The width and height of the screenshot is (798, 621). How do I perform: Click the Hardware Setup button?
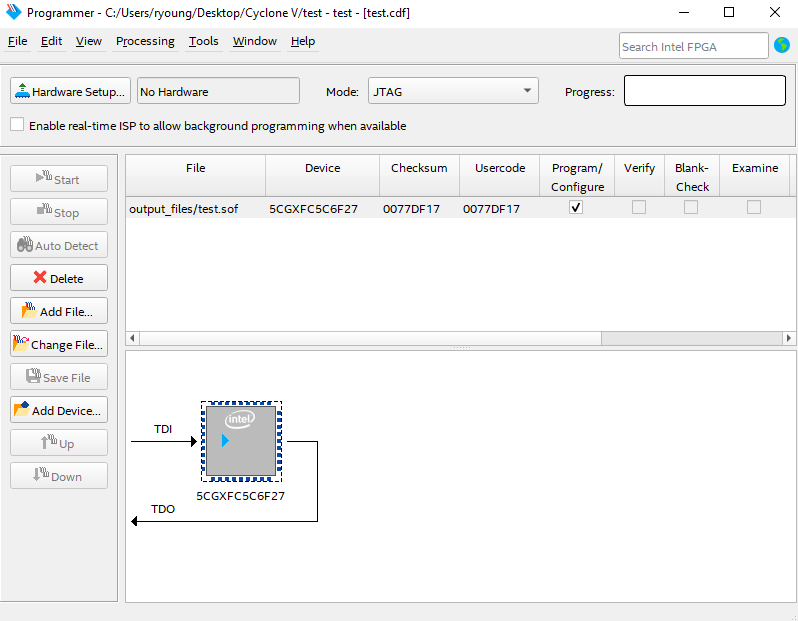(70, 91)
